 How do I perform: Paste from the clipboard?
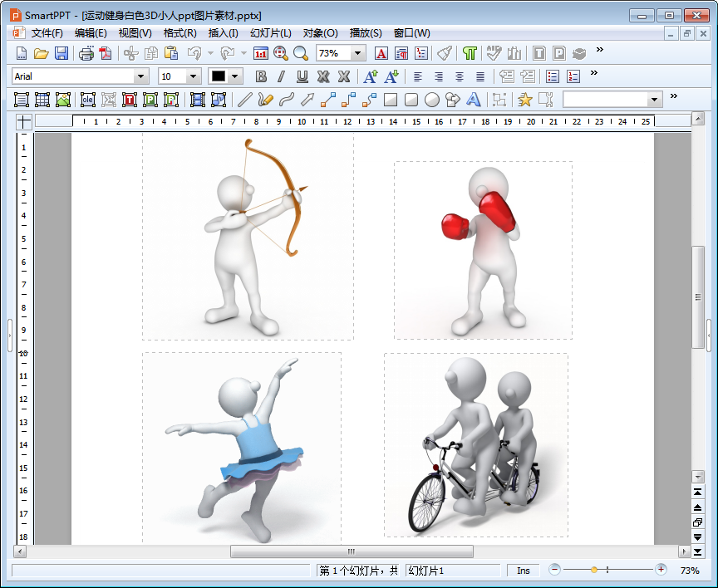(x=171, y=53)
